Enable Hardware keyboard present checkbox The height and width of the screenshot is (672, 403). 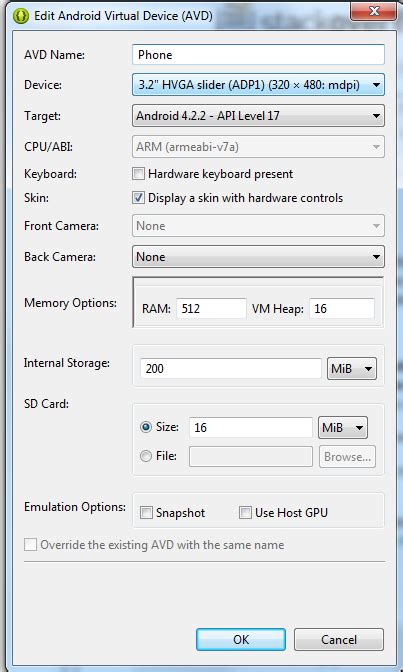tap(138, 174)
